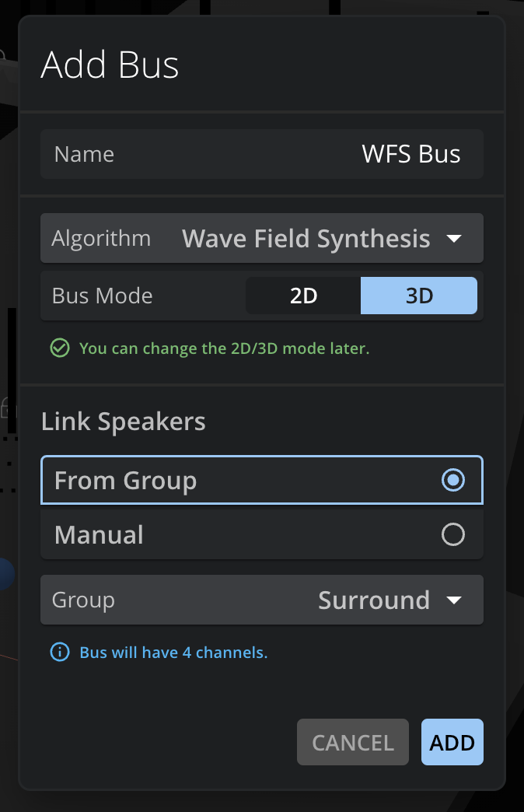Click the ADD button
The height and width of the screenshot is (812, 524).
(452, 742)
